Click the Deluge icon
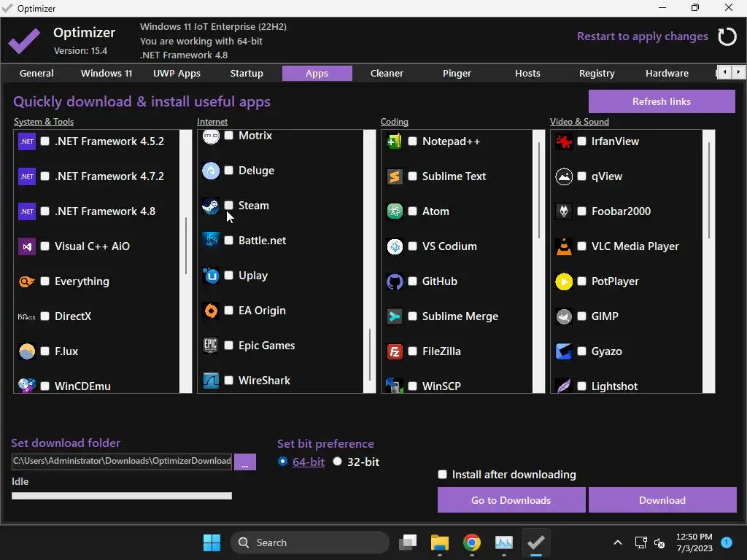Screen dimensions: 747x560 pos(211,171)
